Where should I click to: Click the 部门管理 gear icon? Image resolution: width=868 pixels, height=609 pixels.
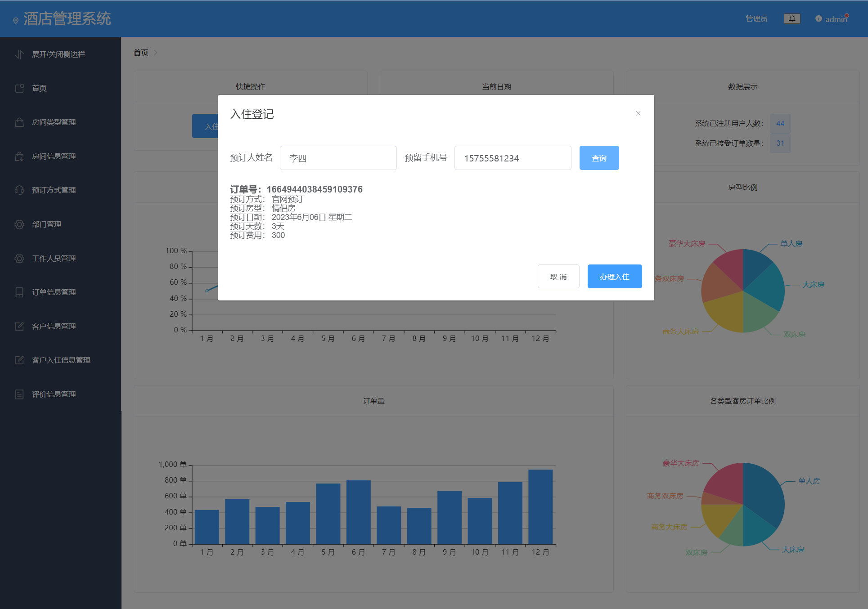19,224
